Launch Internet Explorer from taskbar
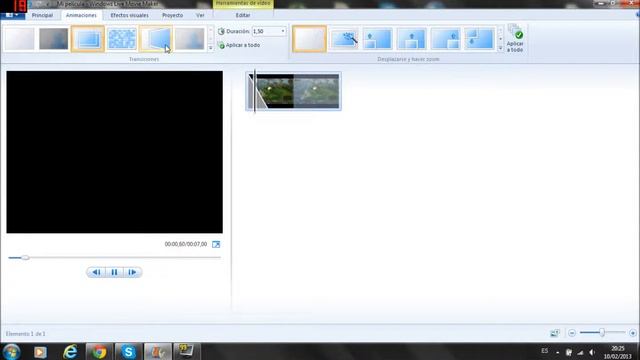 click(70, 352)
